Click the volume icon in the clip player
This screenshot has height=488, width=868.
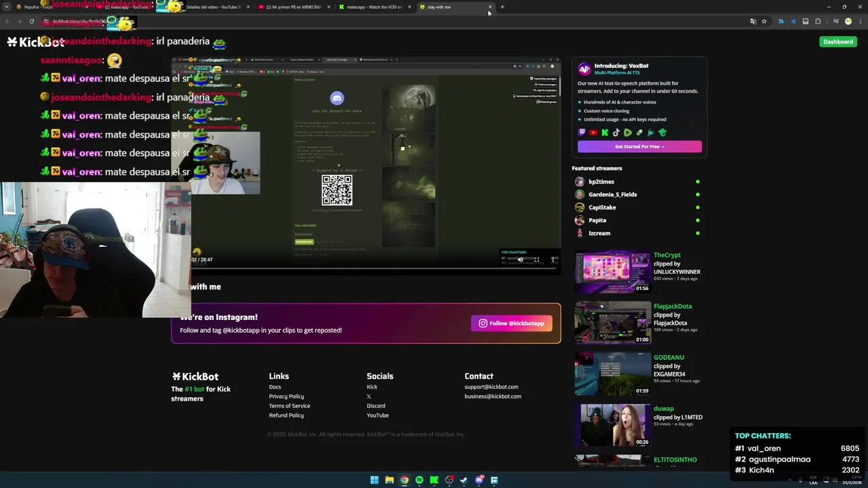(520, 260)
